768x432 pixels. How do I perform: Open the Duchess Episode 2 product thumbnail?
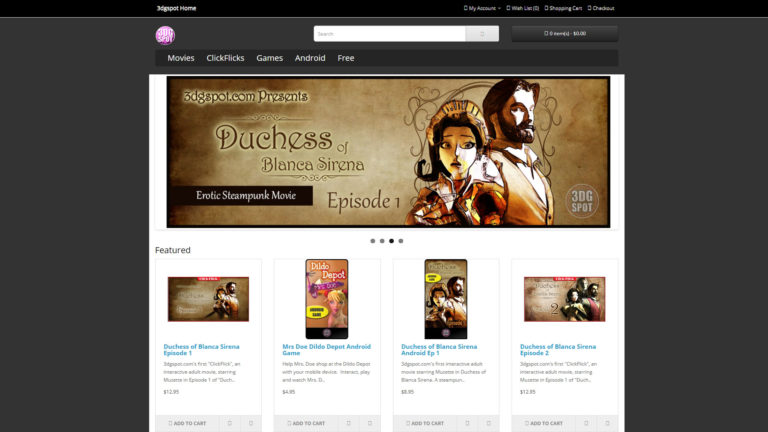[x=564, y=298]
